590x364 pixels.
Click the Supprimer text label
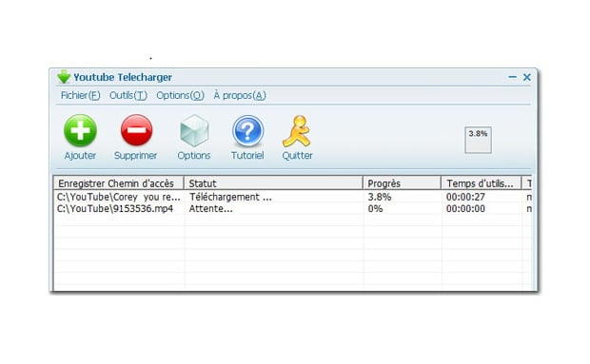pos(135,156)
